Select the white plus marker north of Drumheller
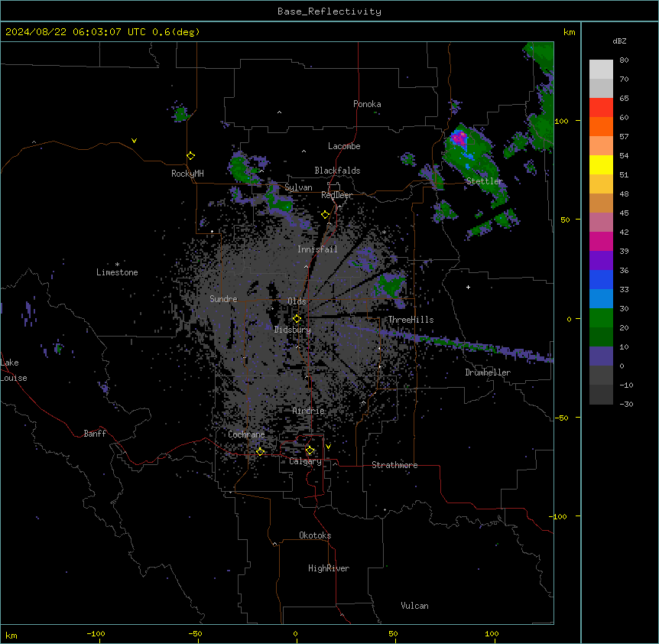659x644 pixels. tap(468, 287)
